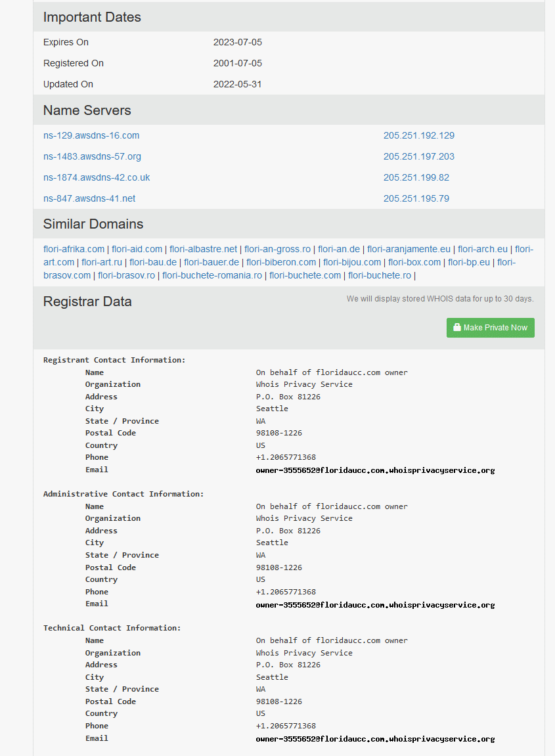Open the flori-bau.de similar domain

(153, 262)
